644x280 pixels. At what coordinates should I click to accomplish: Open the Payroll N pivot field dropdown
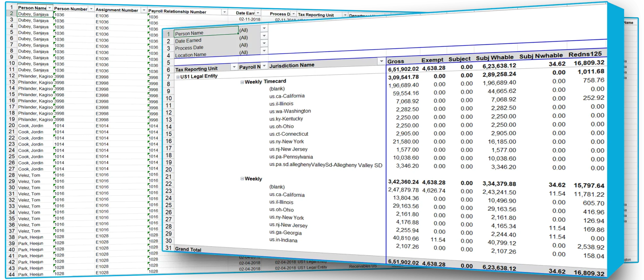click(264, 66)
